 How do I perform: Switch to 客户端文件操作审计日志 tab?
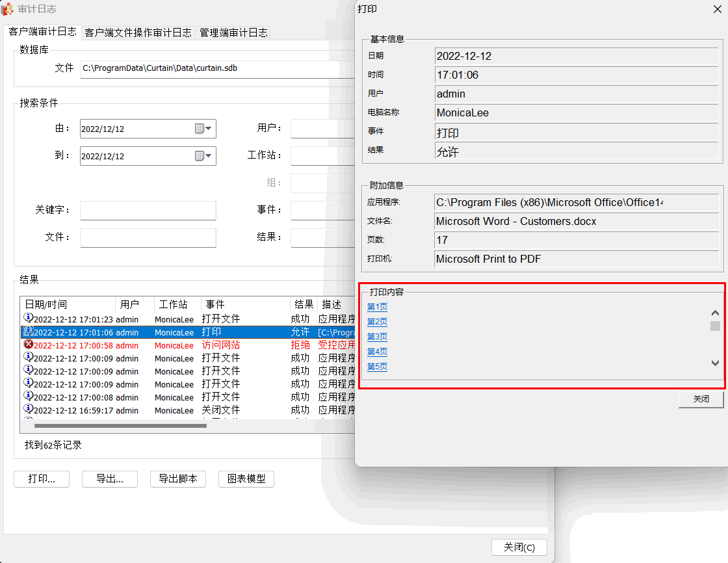coord(138,33)
